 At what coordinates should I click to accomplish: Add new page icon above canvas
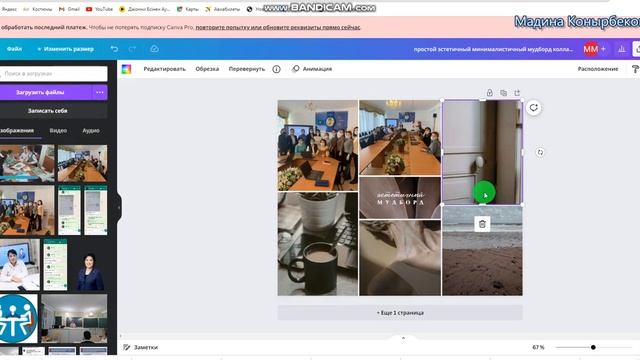517,93
